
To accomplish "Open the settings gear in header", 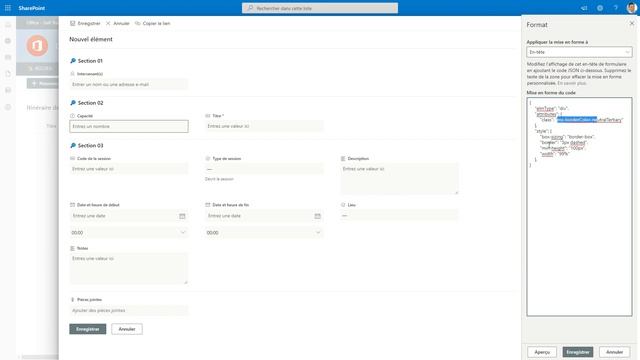I will pyautogui.click(x=600, y=8).
